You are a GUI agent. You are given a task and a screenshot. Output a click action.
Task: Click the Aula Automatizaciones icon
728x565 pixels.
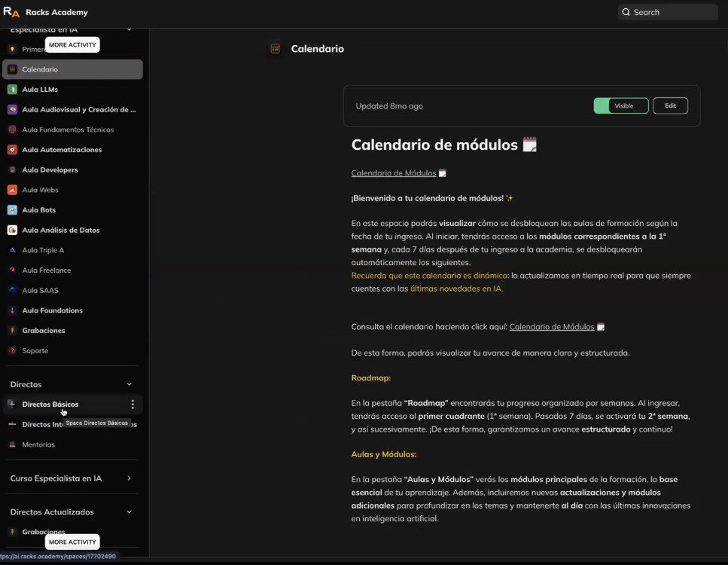tap(12, 150)
